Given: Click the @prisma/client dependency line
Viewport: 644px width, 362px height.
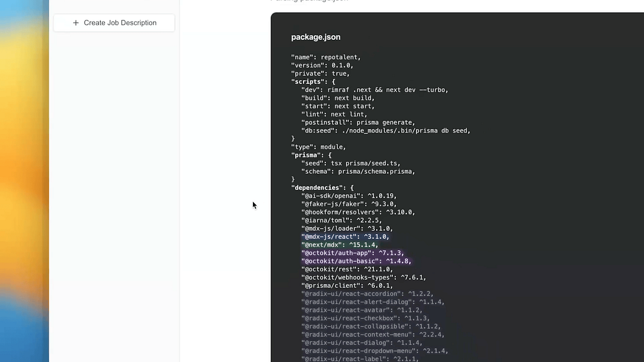Looking at the screenshot, I should [347, 285].
